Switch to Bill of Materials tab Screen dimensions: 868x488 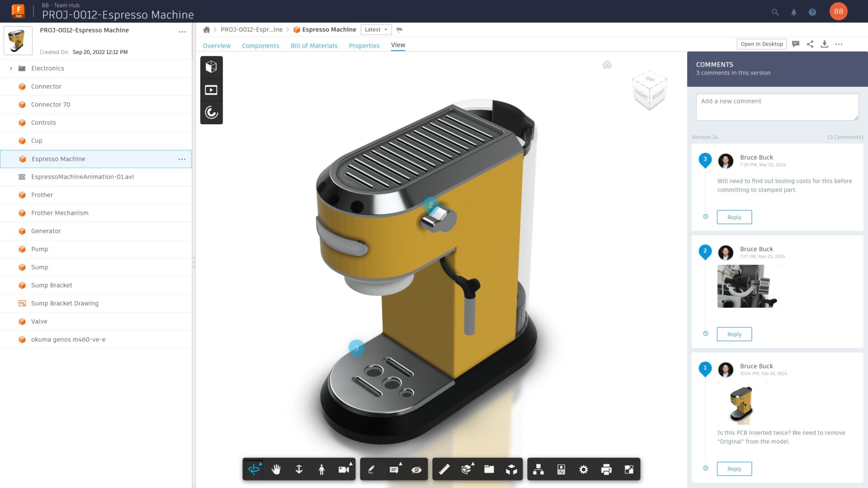click(314, 46)
